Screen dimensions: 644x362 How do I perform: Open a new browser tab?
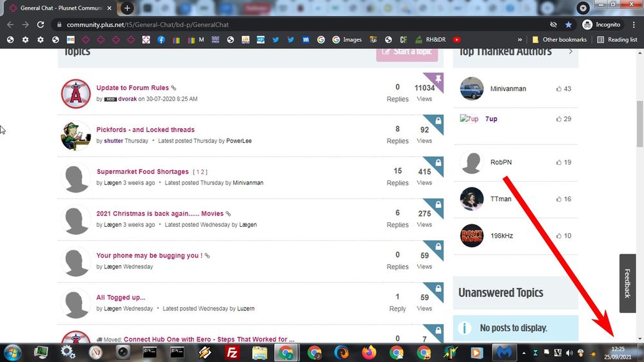(127, 8)
